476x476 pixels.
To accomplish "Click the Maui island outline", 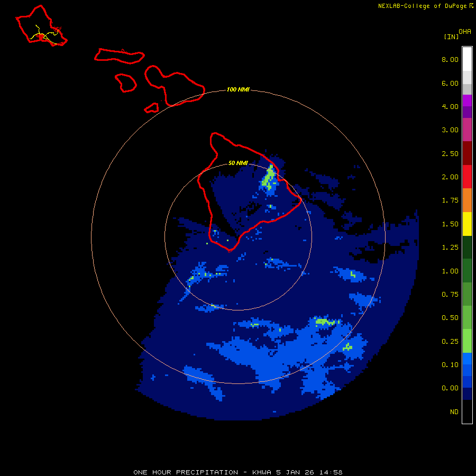I will tap(175, 86).
